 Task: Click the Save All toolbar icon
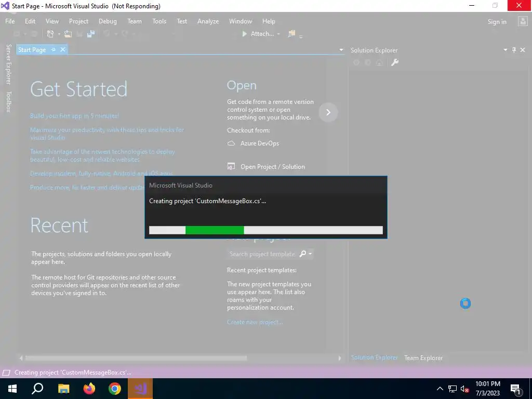coord(91,34)
